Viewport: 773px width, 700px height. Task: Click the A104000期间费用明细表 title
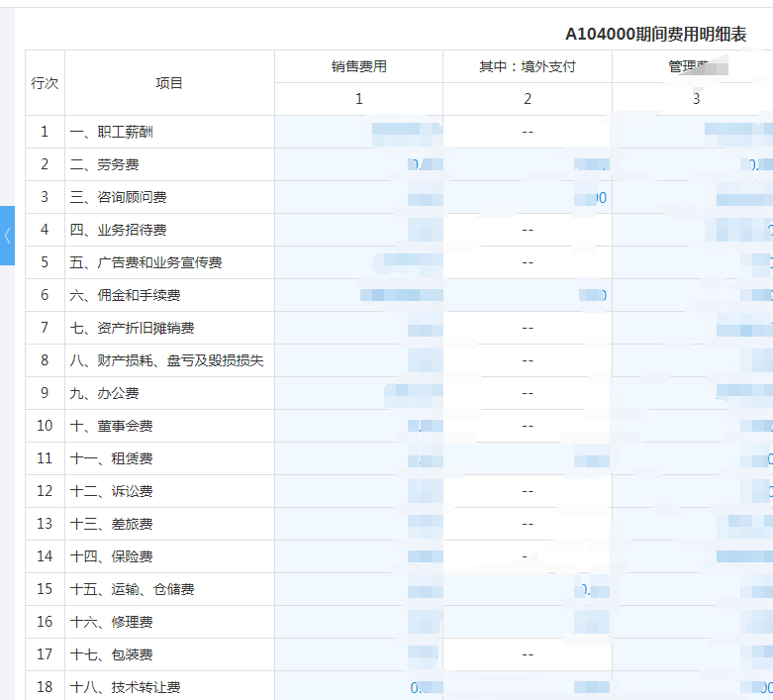click(x=655, y=35)
